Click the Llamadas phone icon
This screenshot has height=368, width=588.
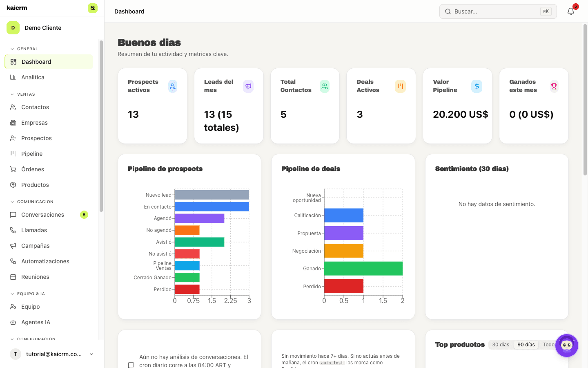coord(13,230)
